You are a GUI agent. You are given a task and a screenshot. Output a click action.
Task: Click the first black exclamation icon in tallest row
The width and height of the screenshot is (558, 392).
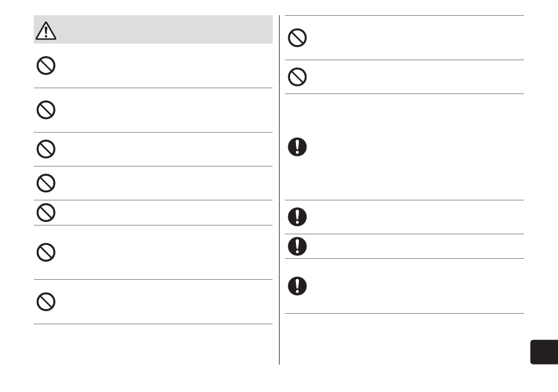point(297,147)
